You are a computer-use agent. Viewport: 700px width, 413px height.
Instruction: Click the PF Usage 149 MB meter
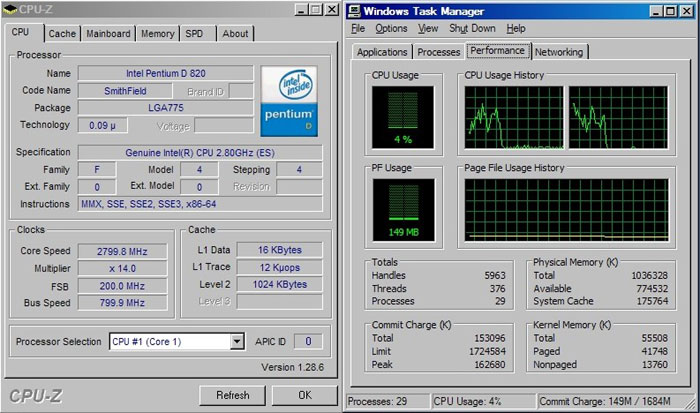click(x=404, y=210)
